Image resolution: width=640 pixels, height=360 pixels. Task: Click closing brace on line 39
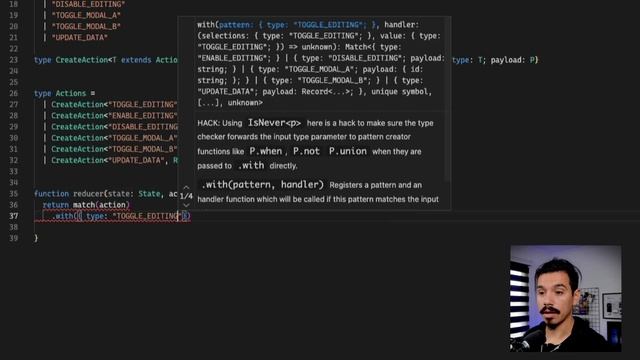(36, 238)
